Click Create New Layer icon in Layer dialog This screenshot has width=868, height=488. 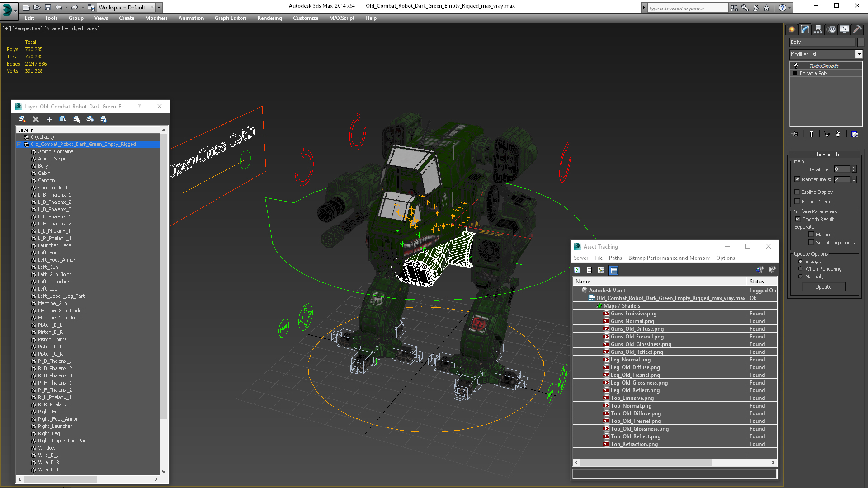pyautogui.click(x=22, y=119)
